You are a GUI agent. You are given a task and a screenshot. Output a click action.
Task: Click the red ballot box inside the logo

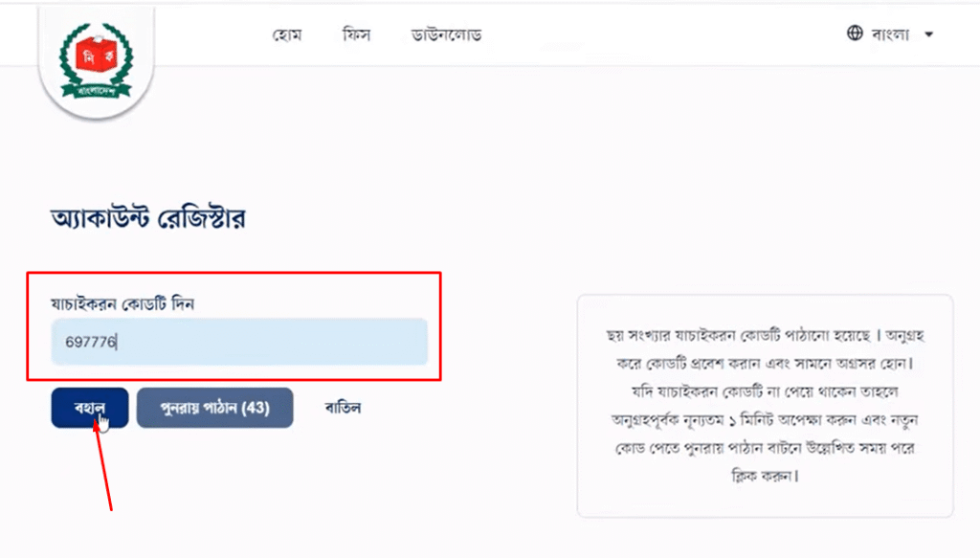97,55
